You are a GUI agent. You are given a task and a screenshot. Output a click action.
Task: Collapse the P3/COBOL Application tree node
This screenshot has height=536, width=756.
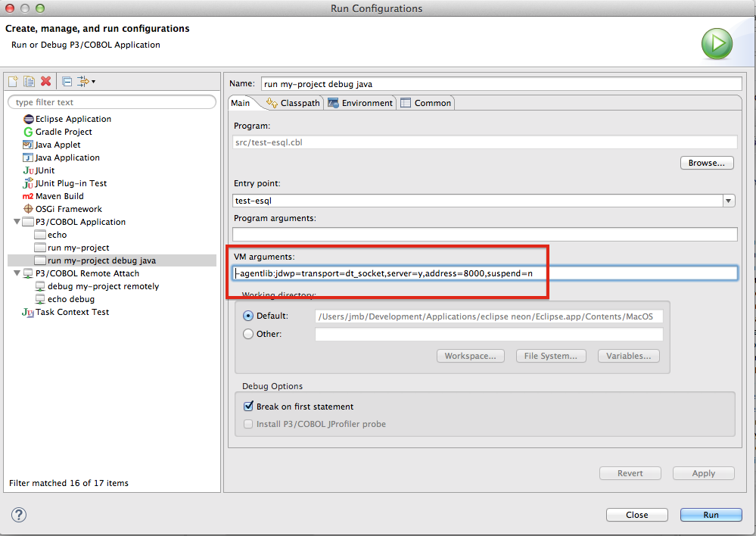click(x=17, y=222)
